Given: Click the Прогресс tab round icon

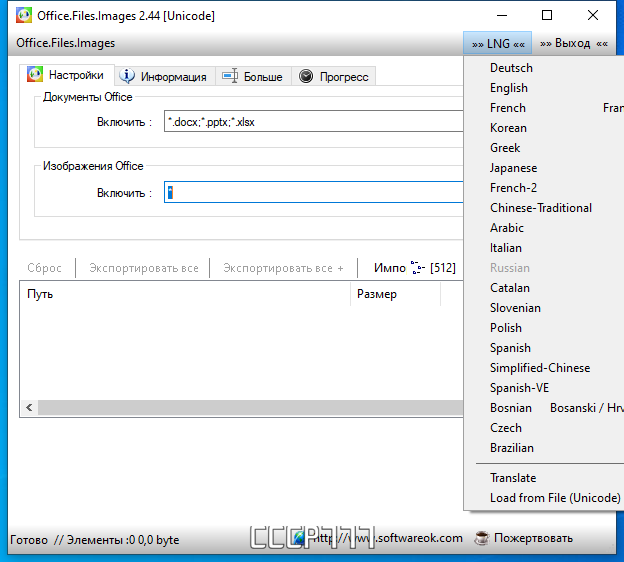Looking at the screenshot, I should click(306, 76).
